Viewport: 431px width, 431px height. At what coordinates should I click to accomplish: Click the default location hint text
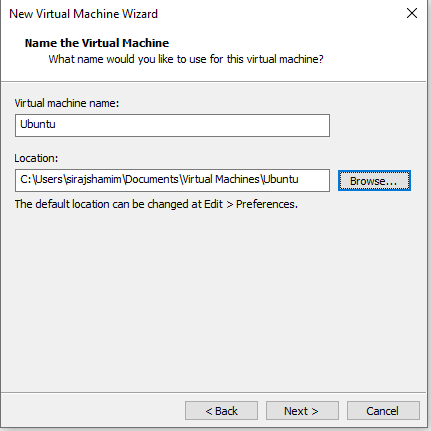pos(156,204)
